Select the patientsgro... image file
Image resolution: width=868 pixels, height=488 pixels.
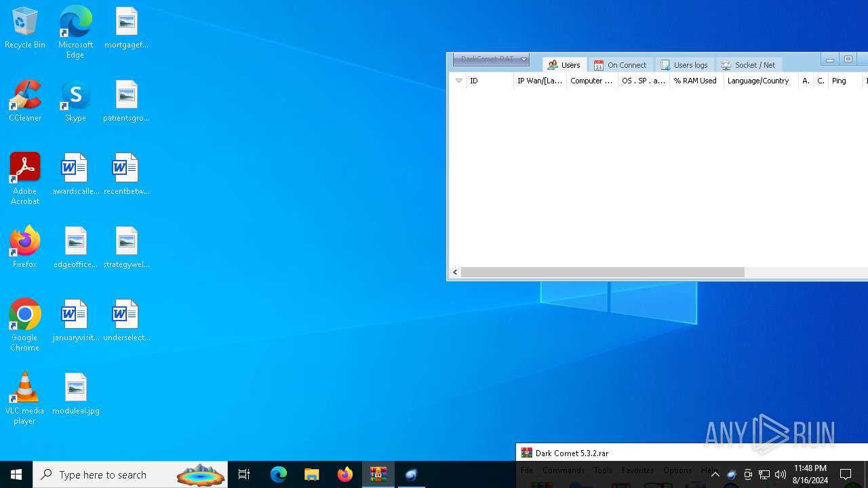pyautogui.click(x=126, y=102)
